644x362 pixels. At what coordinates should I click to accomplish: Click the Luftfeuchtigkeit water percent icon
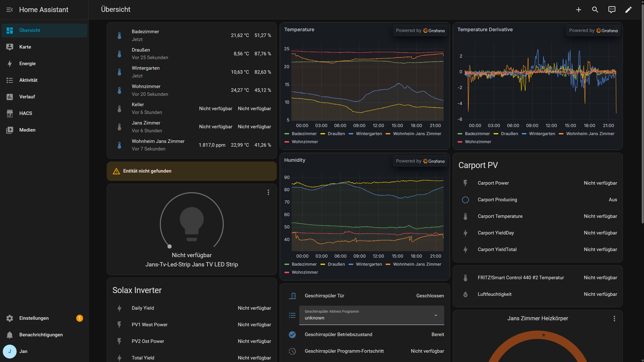tap(466, 294)
